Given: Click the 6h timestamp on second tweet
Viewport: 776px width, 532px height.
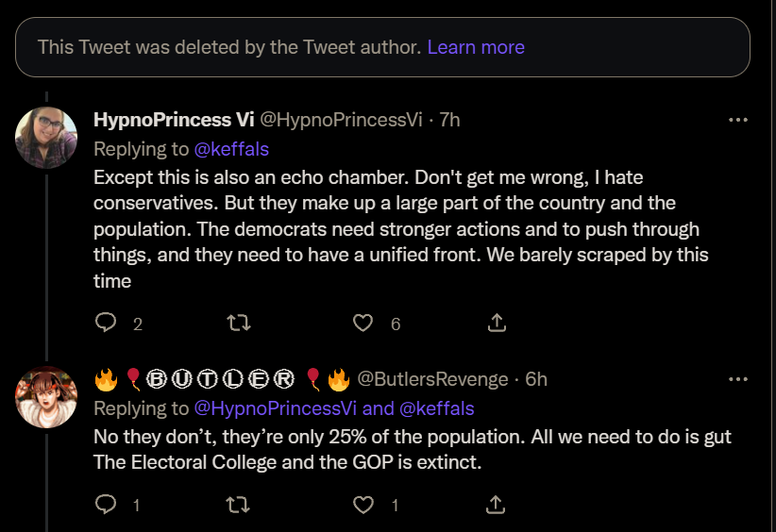Looking at the screenshot, I should click(x=536, y=379).
